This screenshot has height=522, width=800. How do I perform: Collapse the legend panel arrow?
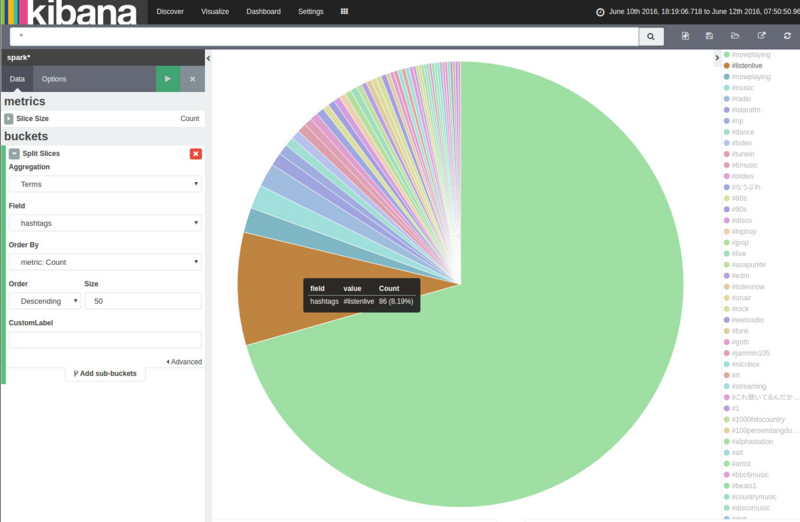pos(717,58)
